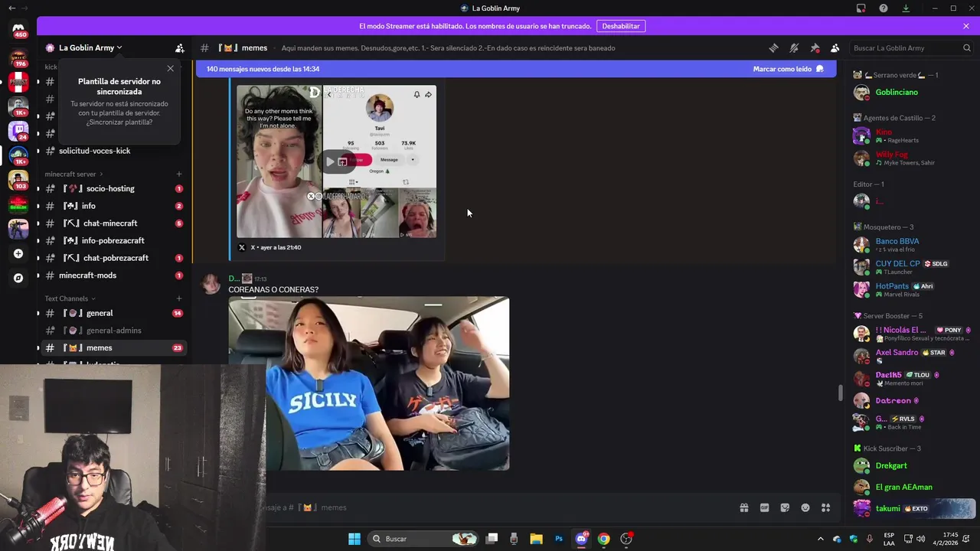Open the chat-minecraft channel
Viewport: 980px width, 551px height.
pyautogui.click(x=114, y=223)
